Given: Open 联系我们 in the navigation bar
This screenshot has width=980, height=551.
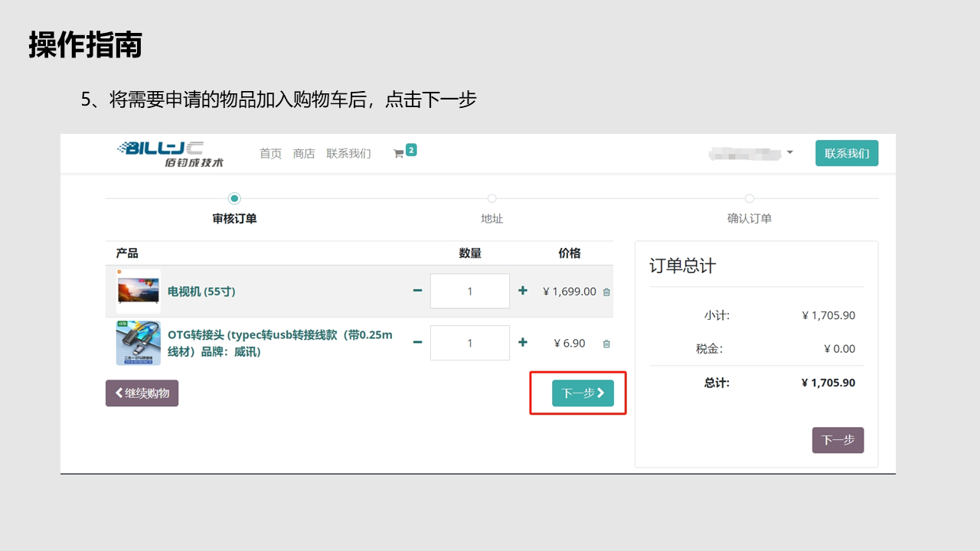Looking at the screenshot, I should 348,153.
